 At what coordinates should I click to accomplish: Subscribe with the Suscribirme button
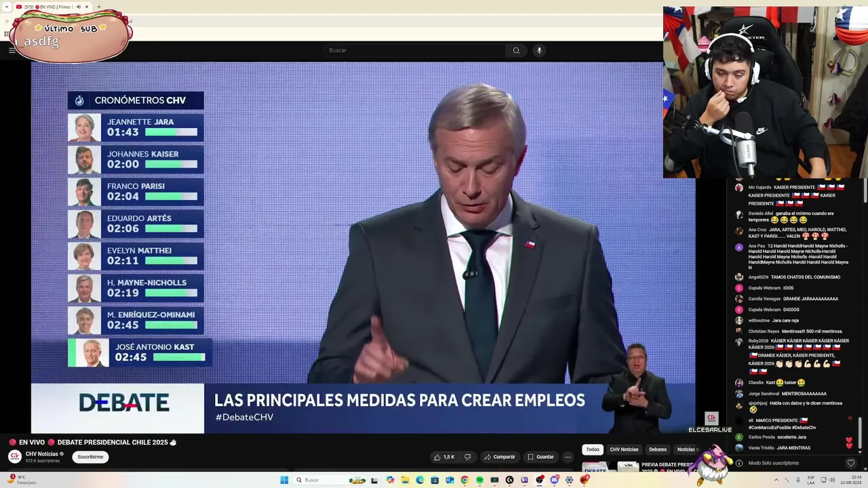[90, 457]
